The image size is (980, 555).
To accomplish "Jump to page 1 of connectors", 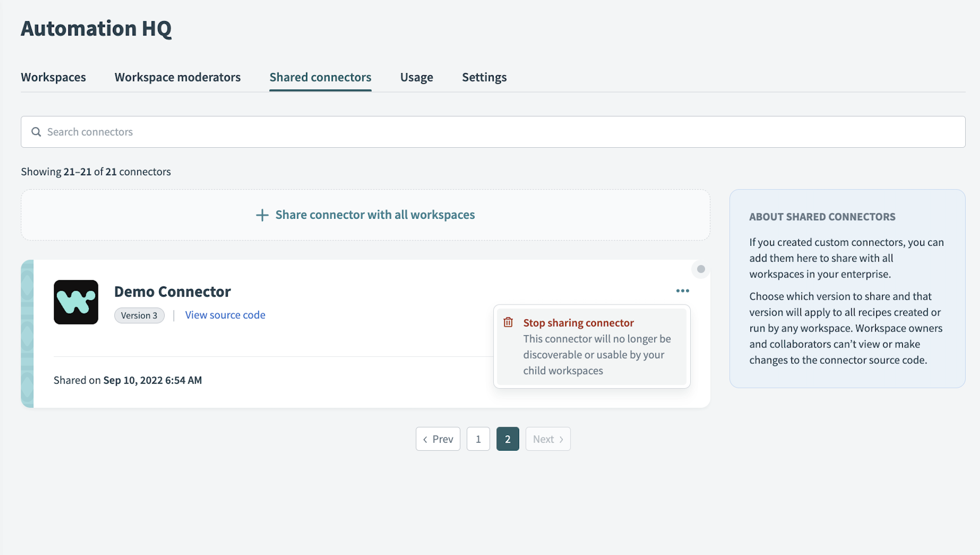I will 478,439.
